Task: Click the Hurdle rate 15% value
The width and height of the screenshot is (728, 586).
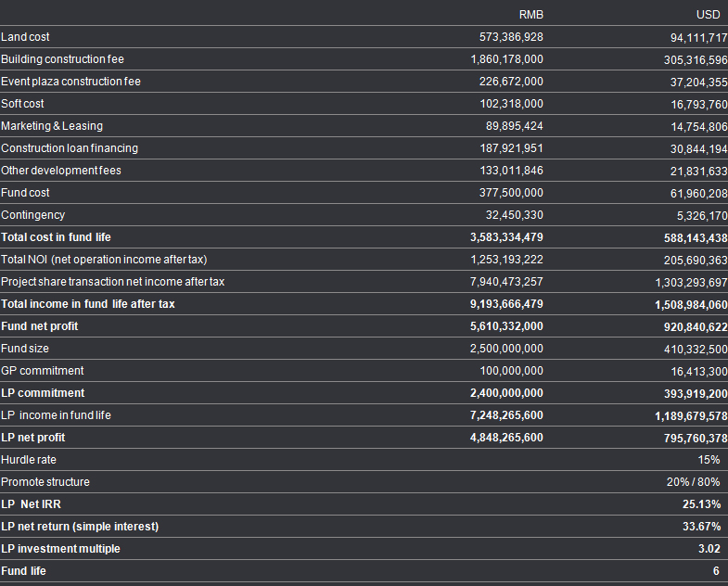Action: (x=709, y=460)
